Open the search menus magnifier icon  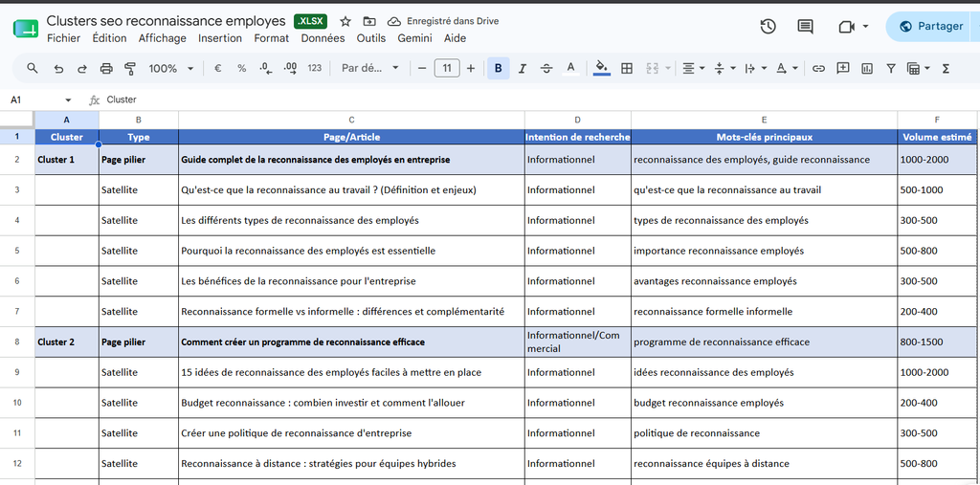click(x=33, y=68)
